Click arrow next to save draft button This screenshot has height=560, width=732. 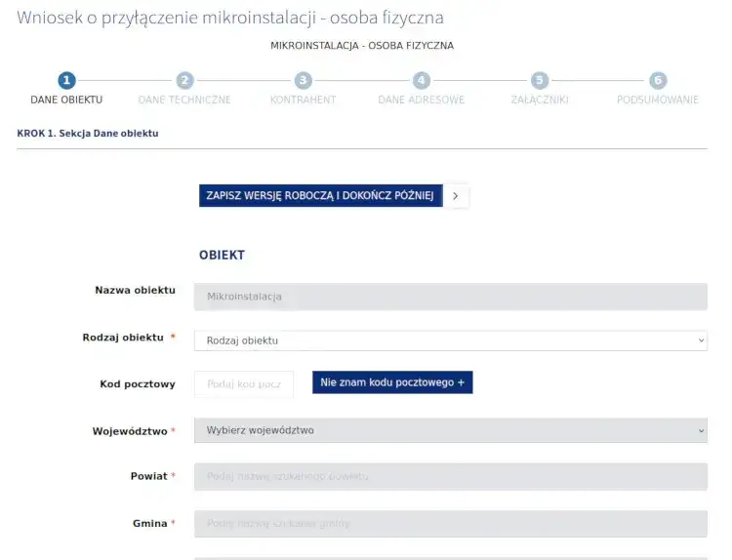pos(456,196)
